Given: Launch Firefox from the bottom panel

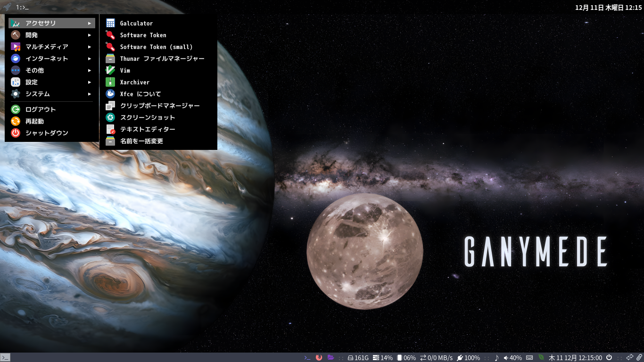Looking at the screenshot, I should coord(319,358).
